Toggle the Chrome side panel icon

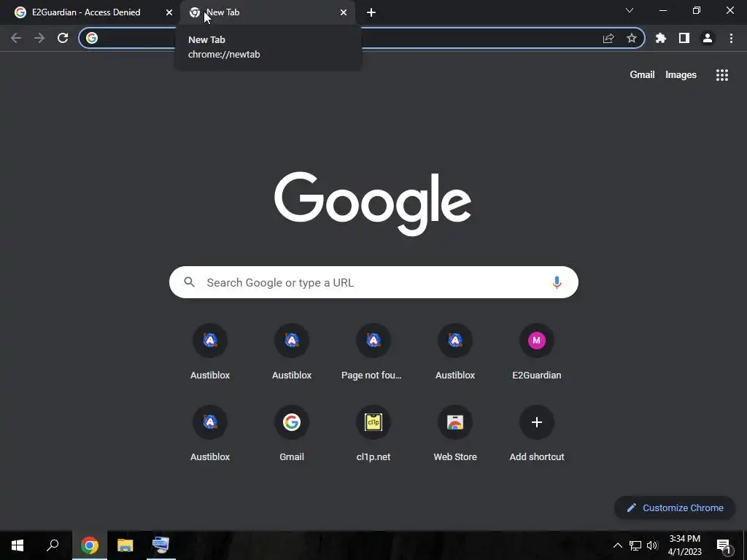684,38
